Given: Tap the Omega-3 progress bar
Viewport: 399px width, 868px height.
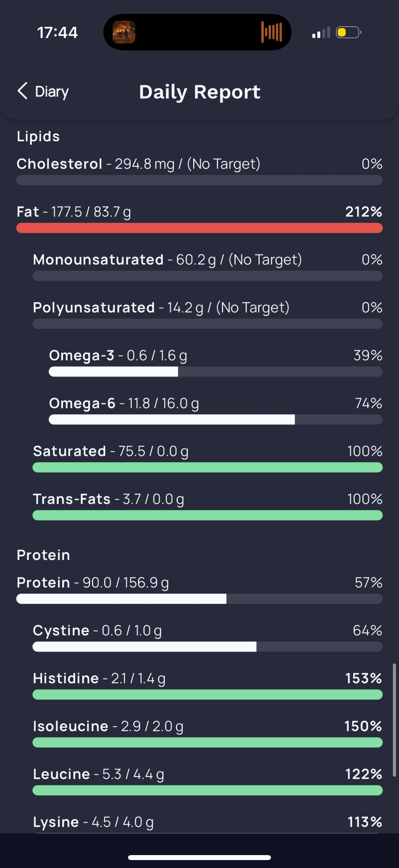Looking at the screenshot, I should (215, 372).
